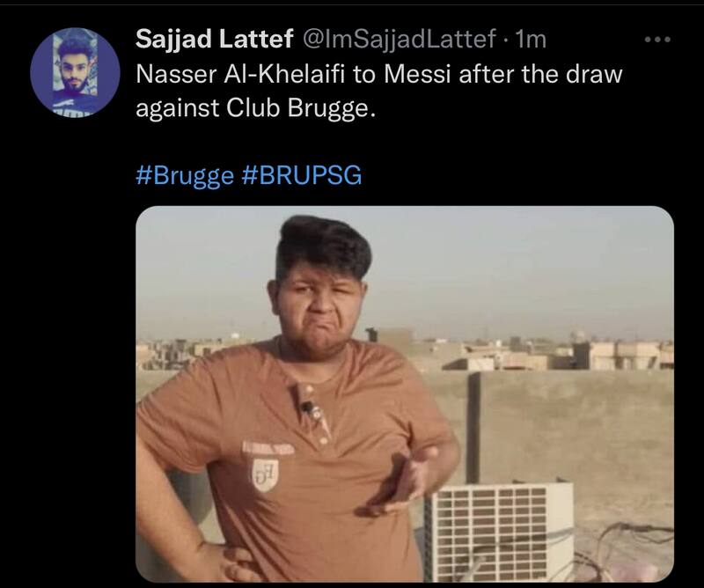Open the @ImSajjadLattef handle link
704x588 pixels.
[400, 39]
